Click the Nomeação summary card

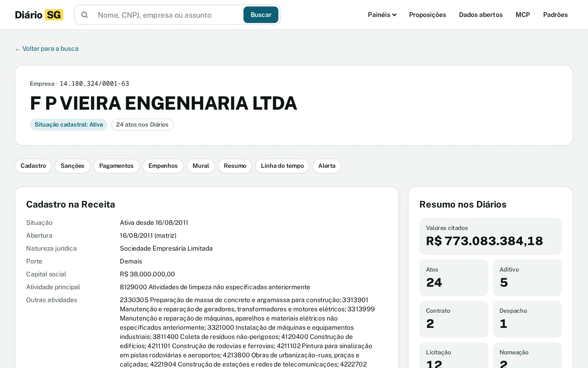tap(527, 355)
